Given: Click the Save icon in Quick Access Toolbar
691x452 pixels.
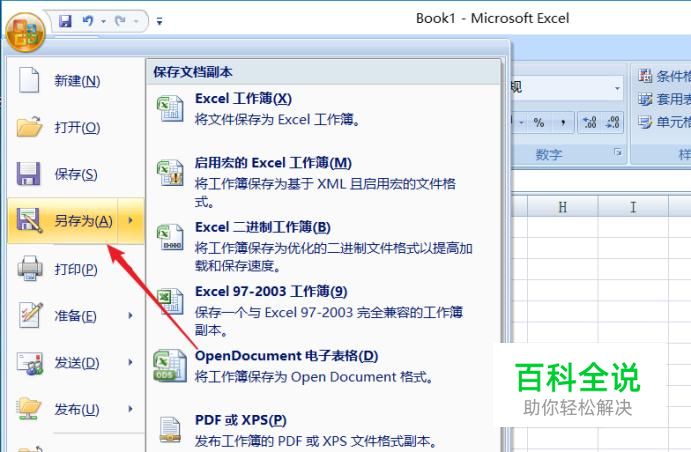Looking at the screenshot, I should 65,21.
